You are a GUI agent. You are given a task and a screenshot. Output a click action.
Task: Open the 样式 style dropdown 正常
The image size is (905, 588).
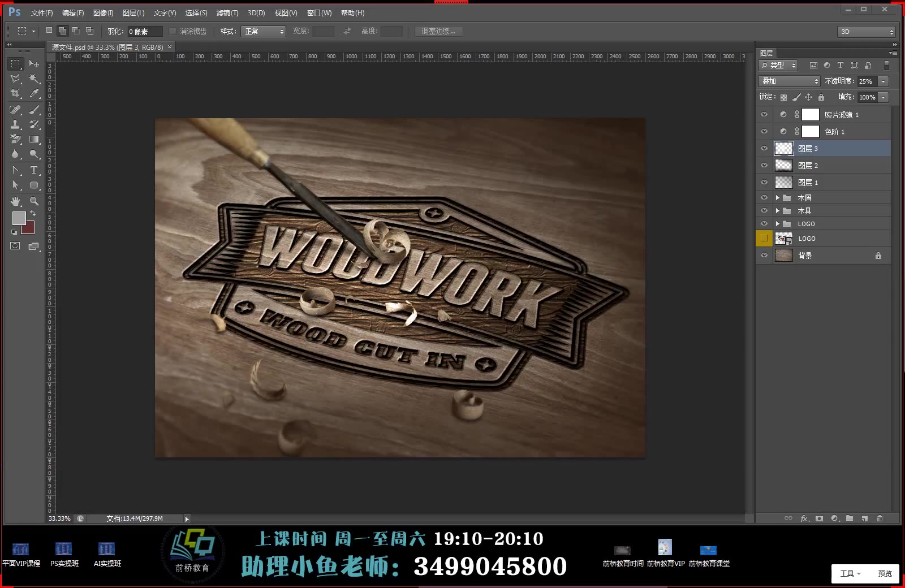point(264,31)
